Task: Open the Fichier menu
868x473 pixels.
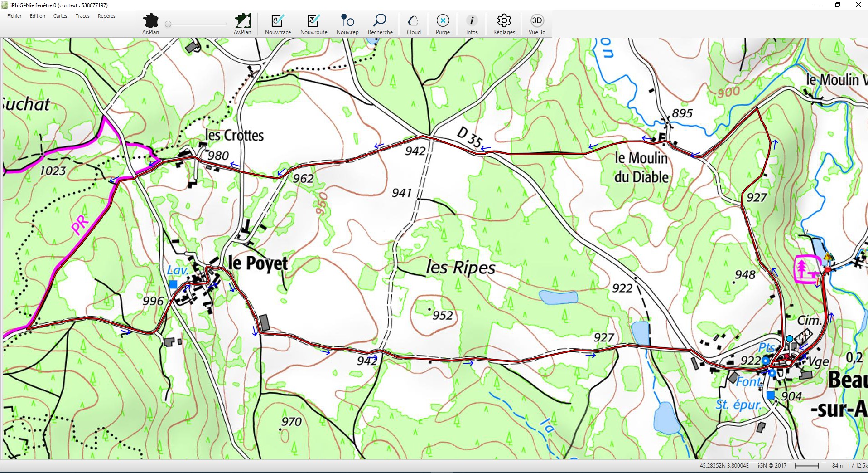Action: coord(14,16)
